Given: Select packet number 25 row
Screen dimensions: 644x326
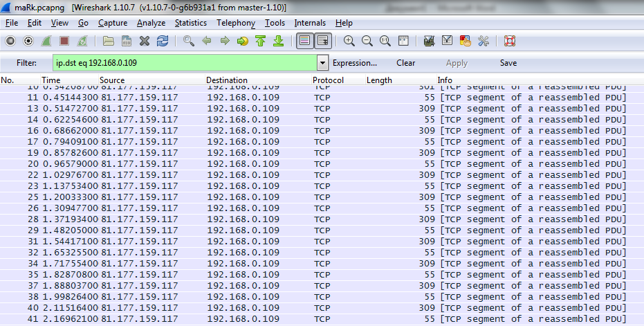Looking at the screenshot, I should (x=322, y=197).
